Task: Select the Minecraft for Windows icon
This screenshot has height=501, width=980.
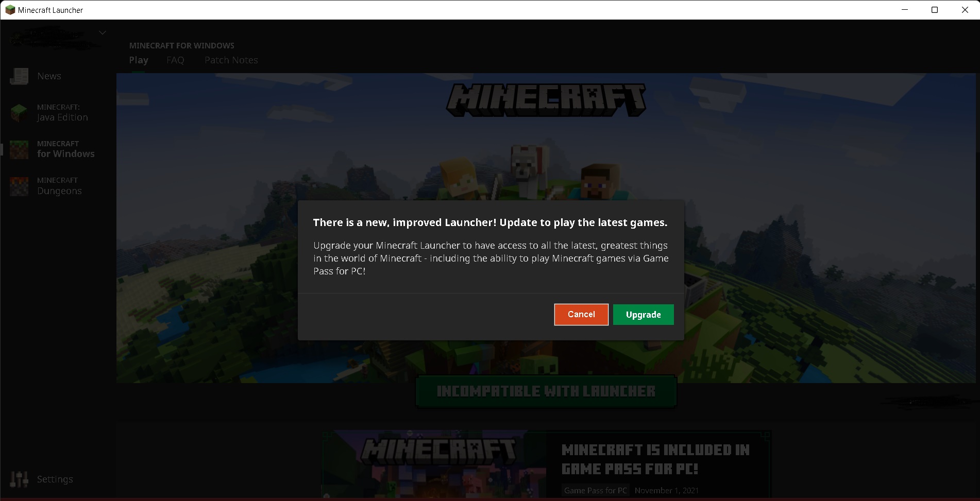Action: click(x=19, y=149)
